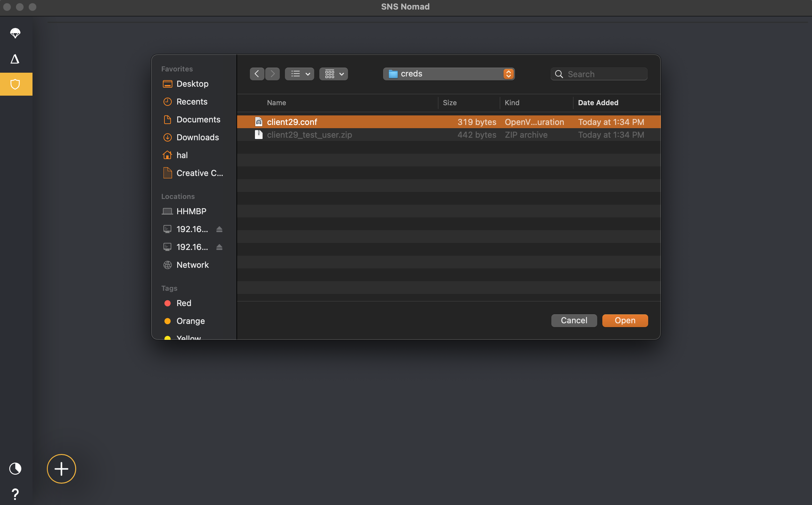Click the Cancel button
This screenshot has height=505, width=812.
[574, 320]
